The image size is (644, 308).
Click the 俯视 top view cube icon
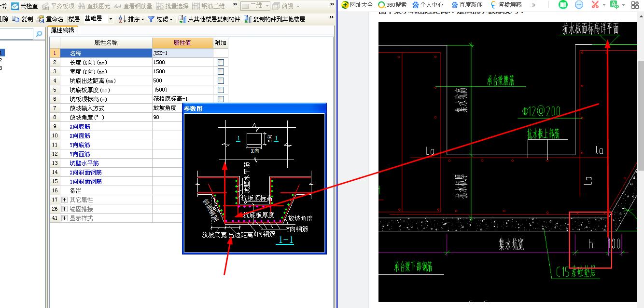click(276, 6)
